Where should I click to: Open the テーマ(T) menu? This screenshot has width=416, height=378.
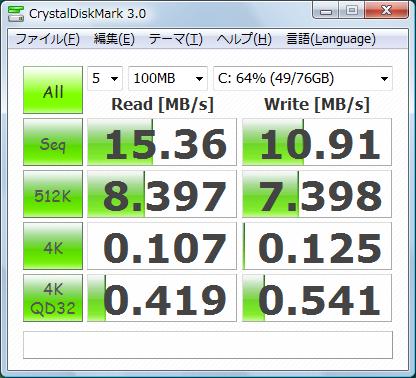pos(176,39)
